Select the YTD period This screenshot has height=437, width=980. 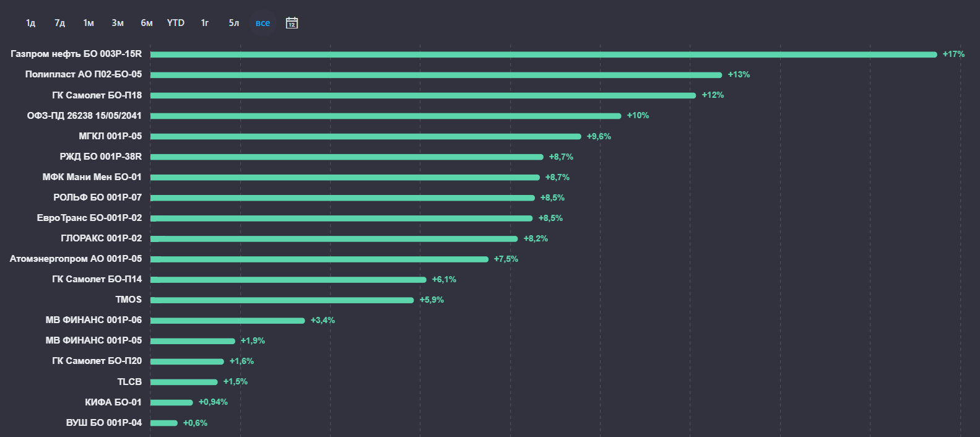pos(176,23)
